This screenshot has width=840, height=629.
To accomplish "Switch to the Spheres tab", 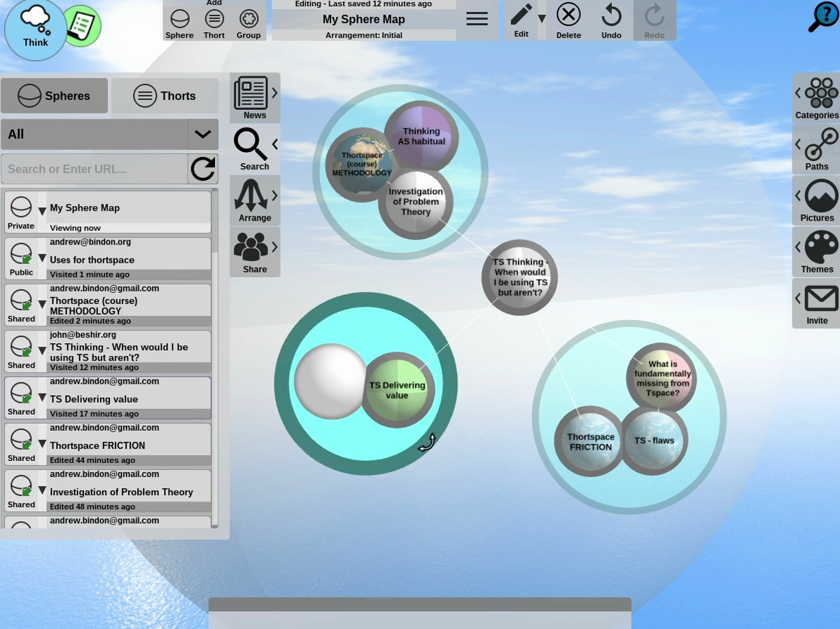I will coord(54,96).
